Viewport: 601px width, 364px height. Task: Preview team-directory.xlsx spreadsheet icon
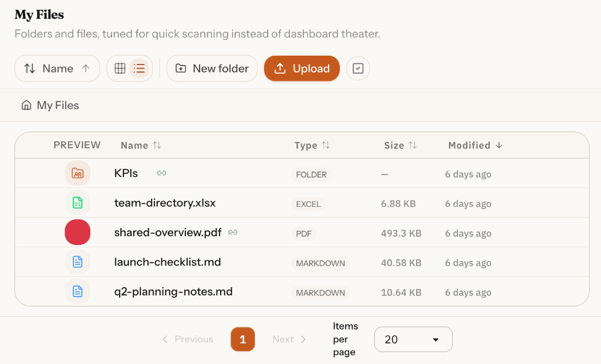click(x=77, y=202)
